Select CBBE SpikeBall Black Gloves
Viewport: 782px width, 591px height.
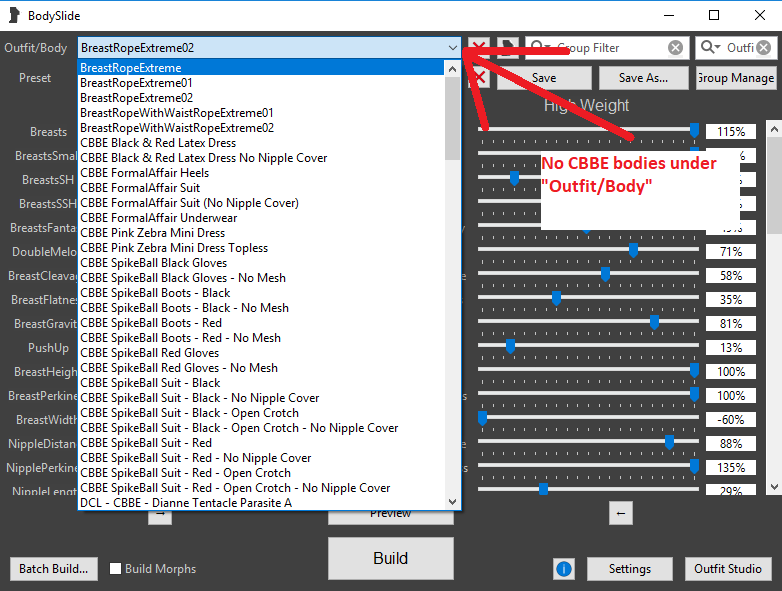pyautogui.click(x=261, y=262)
